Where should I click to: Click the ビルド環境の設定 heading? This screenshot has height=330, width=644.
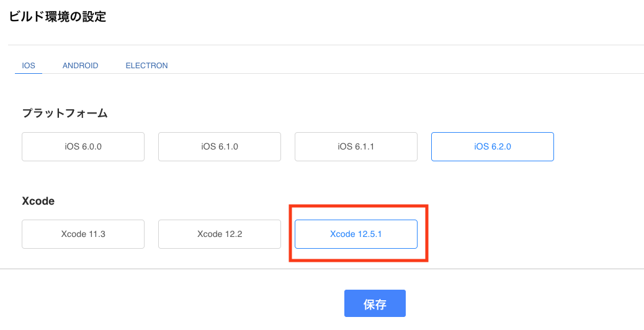pos(58,17)
